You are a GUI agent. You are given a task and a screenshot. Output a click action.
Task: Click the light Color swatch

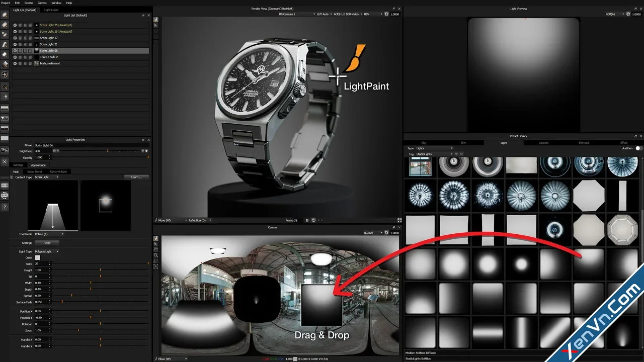(37, 257)
